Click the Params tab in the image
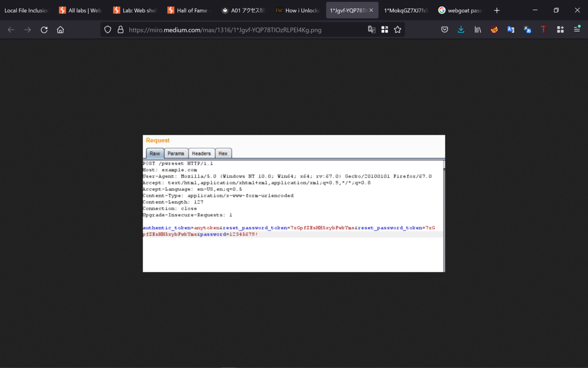This screenshot has width=588, height=368. click(176, 153)
